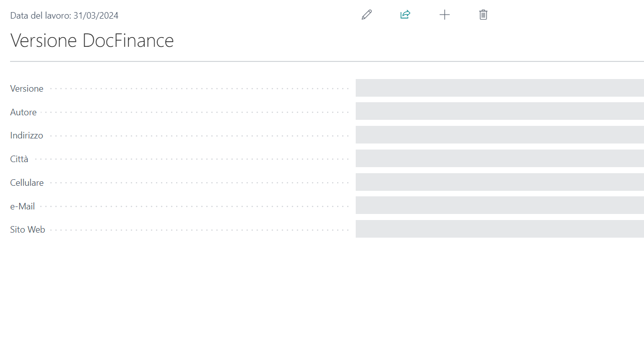Select the Versione field caption
The height and width of the screenshot is (362, 644).
(27, 88)
